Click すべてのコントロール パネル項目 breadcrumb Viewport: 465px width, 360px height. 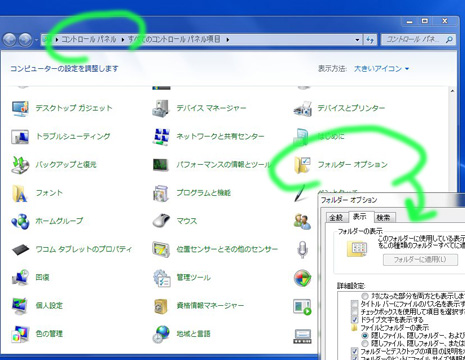point(174,40)
